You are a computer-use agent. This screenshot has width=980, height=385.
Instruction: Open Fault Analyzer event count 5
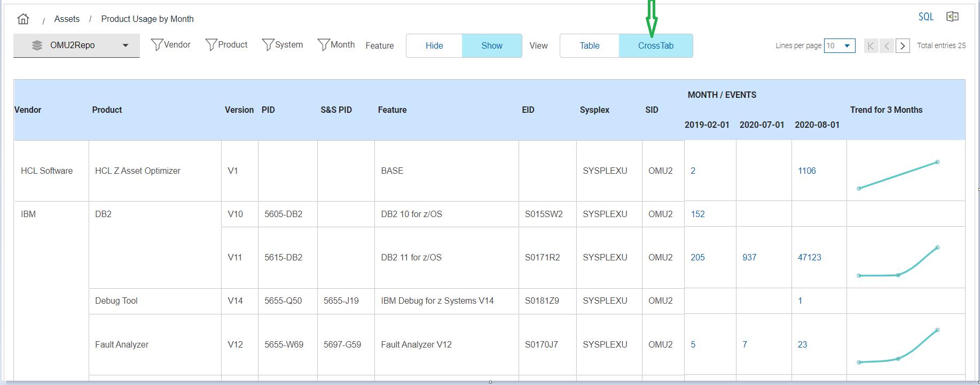(693, 345)
